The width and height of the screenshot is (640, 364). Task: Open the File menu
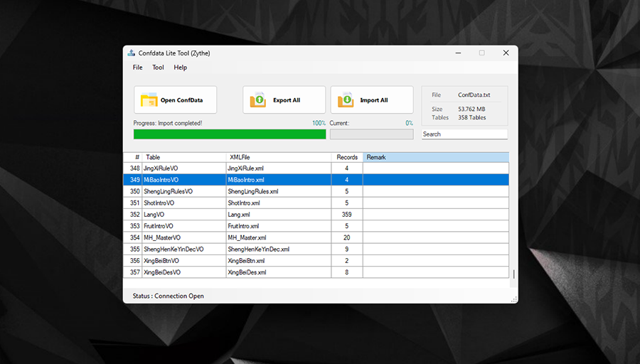137,68
